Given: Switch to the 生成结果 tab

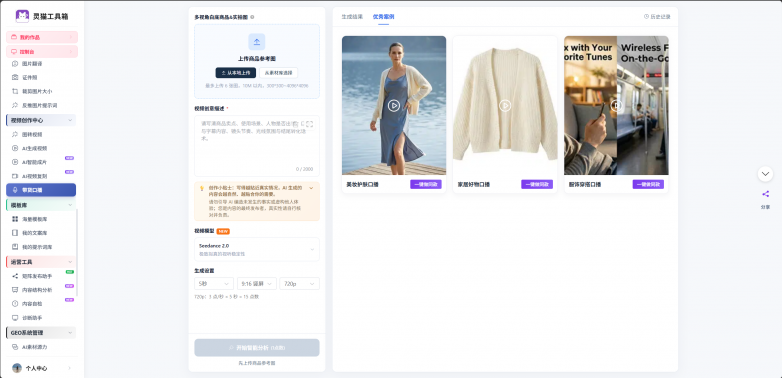Looking at the screenshot, I should 352,16.
